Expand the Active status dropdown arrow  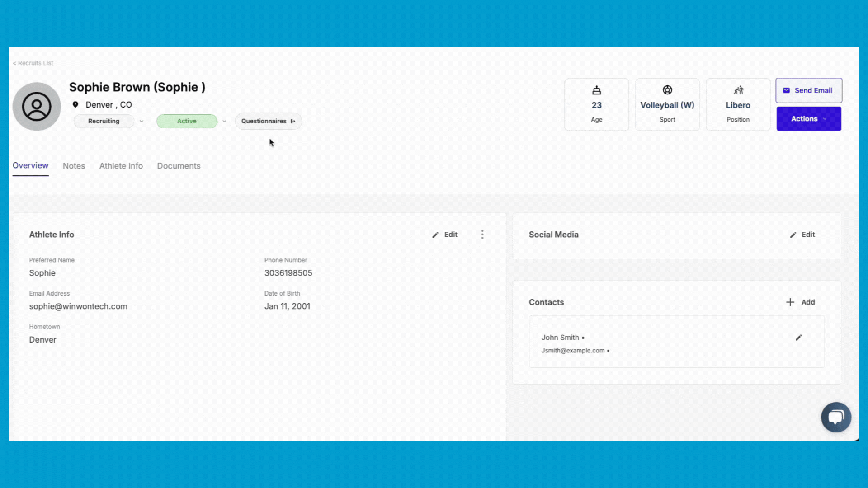pos(224,121)
